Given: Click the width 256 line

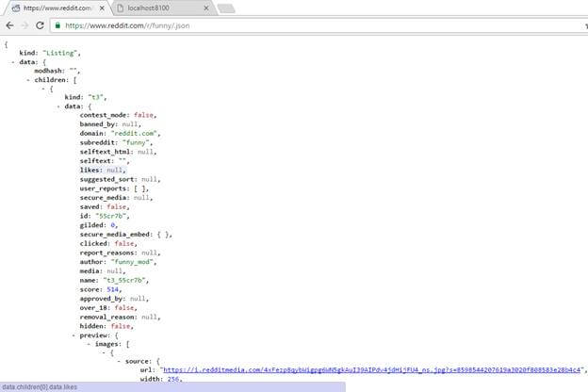Looking at the screenshot, I should click(x=161, y=379).
